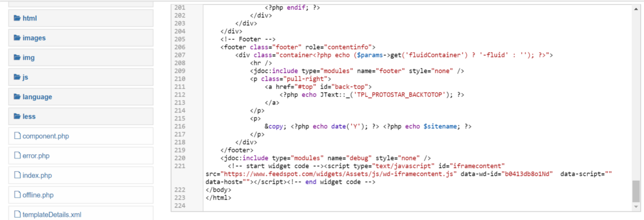Select the img folder icon
This screenshot has height=220, width=644.
17,57
